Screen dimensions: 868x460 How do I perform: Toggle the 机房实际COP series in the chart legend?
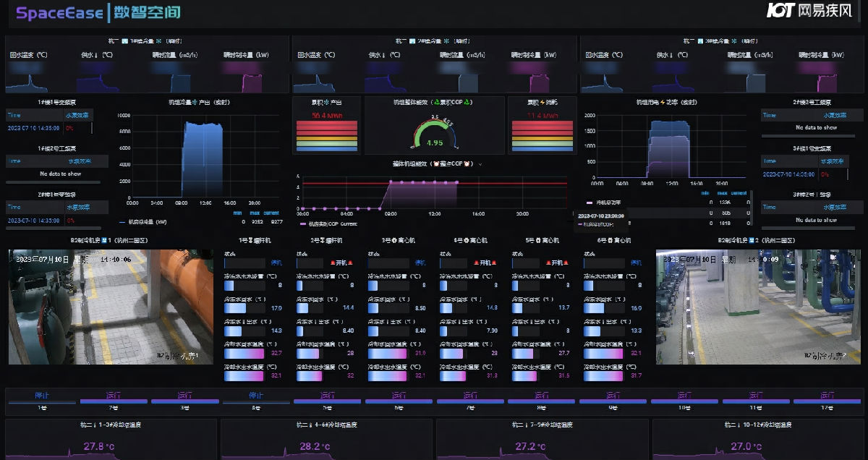click(x=327, y=224)
